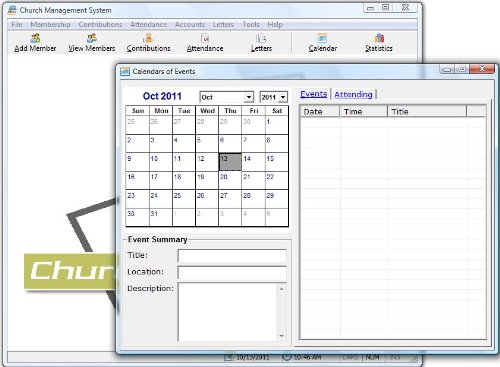Image resolution: width=500 pixels, height=367 pixels.
Task: Click the Oct 2011 calendar heading
Action: tap(162, 96)
